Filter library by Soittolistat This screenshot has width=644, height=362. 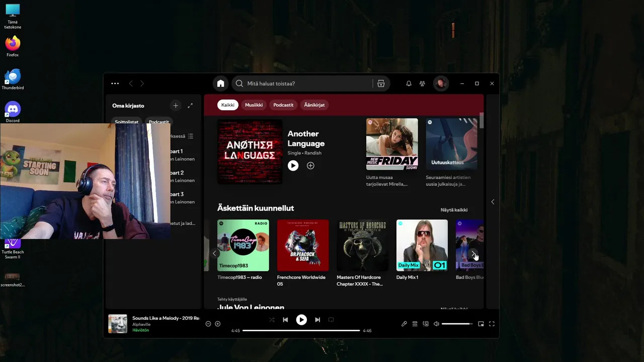click(x=127, y=122)
